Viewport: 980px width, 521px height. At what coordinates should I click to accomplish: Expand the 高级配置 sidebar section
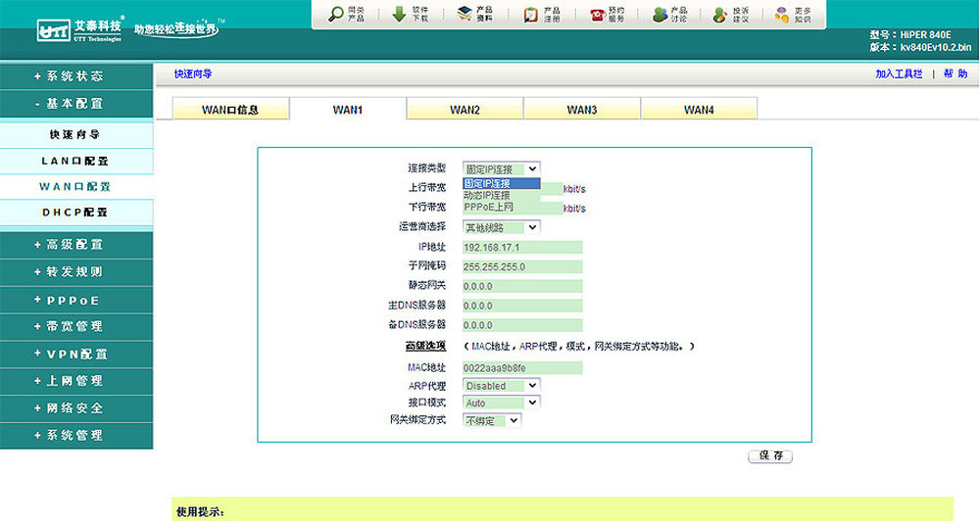click(76, 244)
